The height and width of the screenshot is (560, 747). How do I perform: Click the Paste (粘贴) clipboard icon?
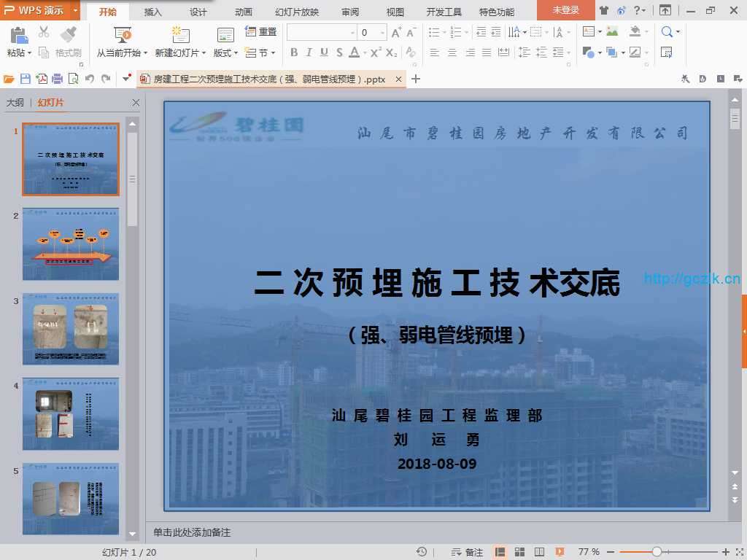tap(18, 34)
